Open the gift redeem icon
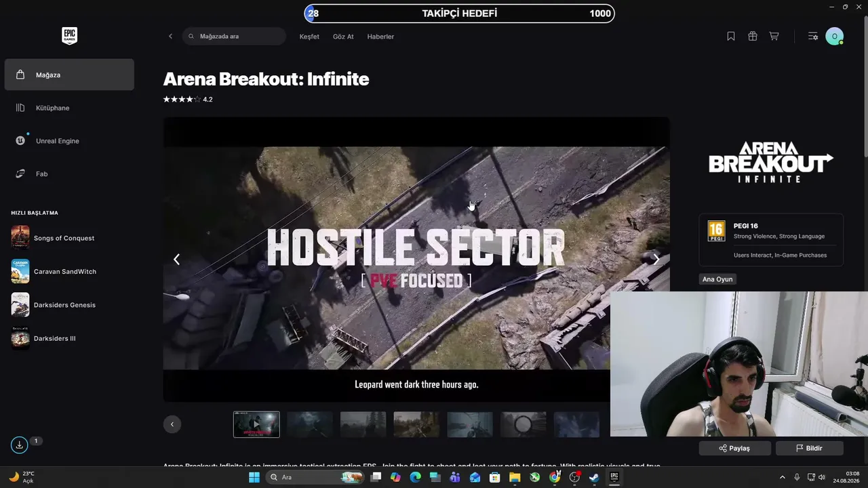This screenshot has height=488, width=868. pos(753,37)
